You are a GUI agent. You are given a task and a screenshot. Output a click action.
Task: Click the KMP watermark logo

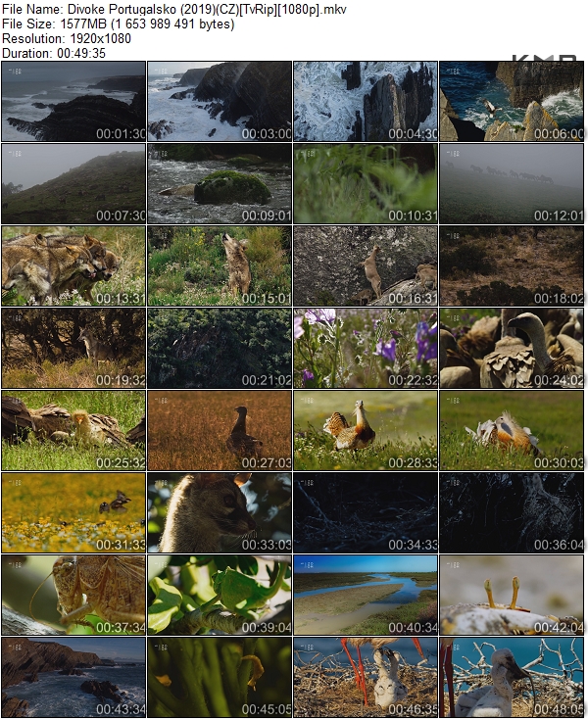tap(545, 59)
